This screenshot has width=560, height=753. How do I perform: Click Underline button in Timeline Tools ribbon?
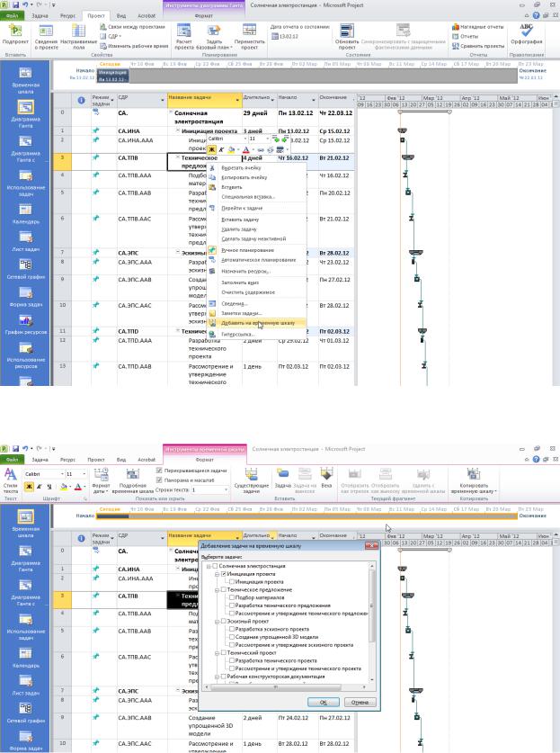(x=49, y=487)
